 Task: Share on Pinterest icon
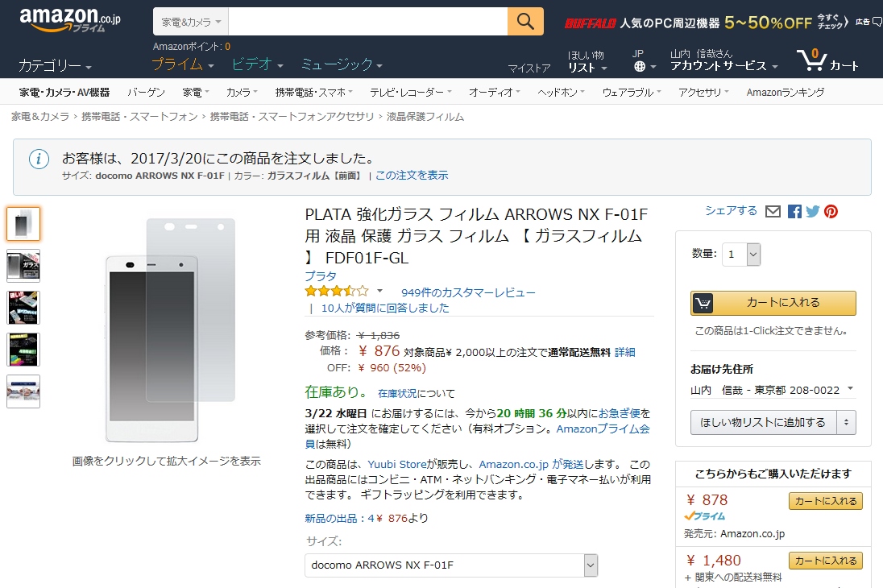click(x=831, y=211)
